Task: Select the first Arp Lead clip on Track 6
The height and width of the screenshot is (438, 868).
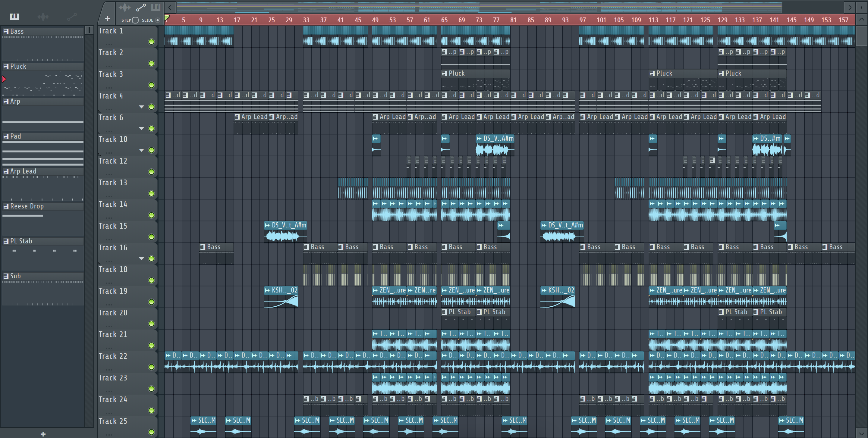Action: [251, 123]
